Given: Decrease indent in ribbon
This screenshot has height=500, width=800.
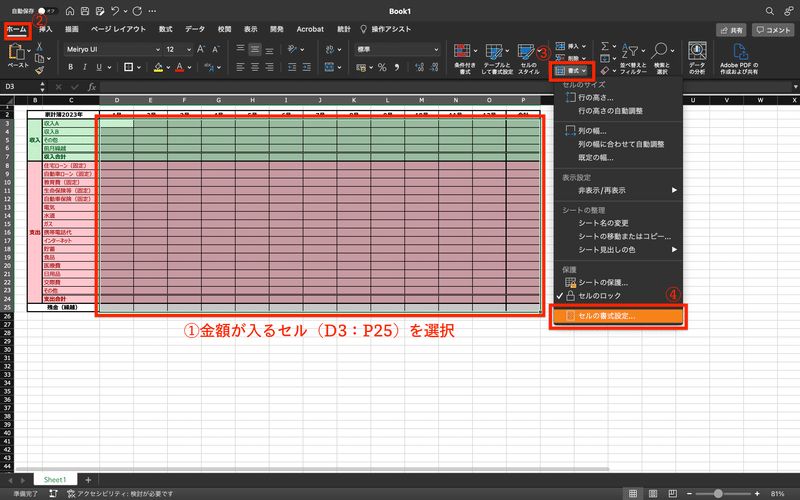Looking at the screenshot, I should point(292,67).
